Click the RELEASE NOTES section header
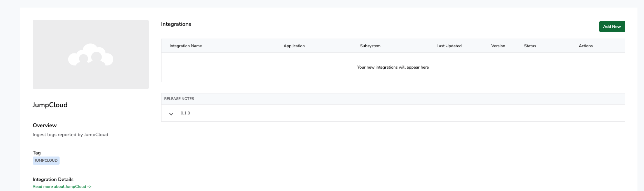The height and width of the screenshot is (191, 644). point(179,99)
